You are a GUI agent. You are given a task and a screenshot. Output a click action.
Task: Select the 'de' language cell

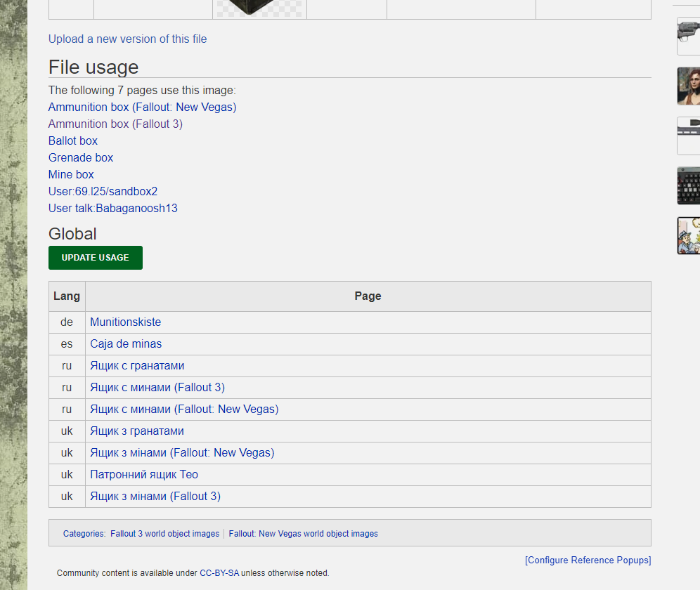click(x=67, y=322)
